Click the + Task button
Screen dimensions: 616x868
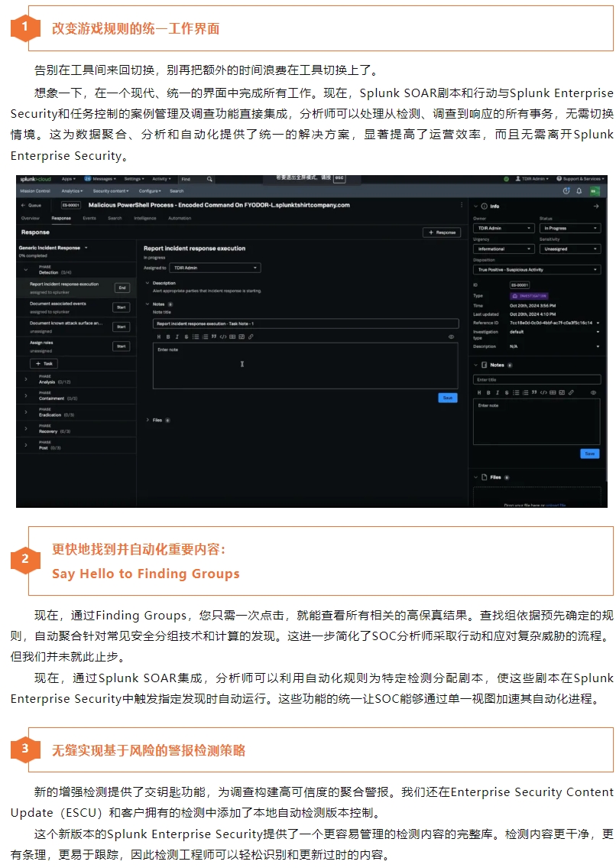pyautogui.click(x=44, y=364)
